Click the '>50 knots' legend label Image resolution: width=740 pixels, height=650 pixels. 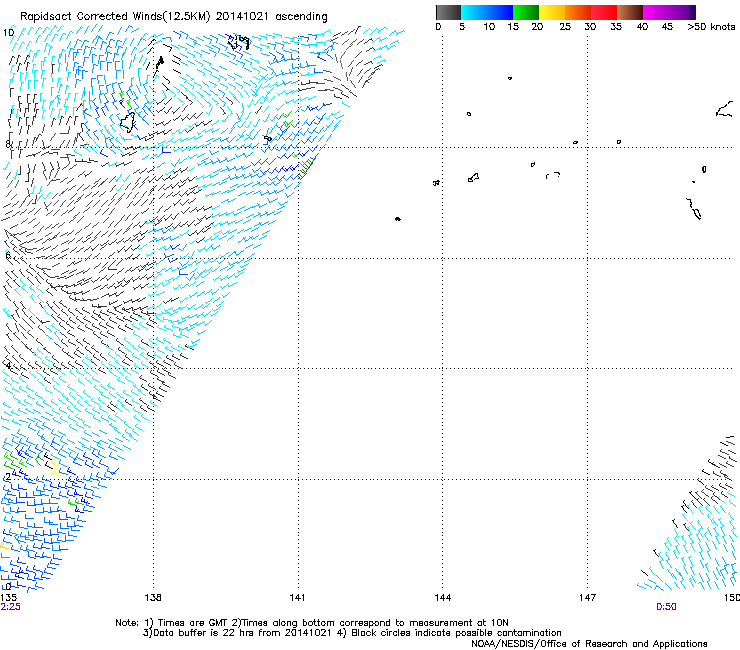tap(711, 27)
